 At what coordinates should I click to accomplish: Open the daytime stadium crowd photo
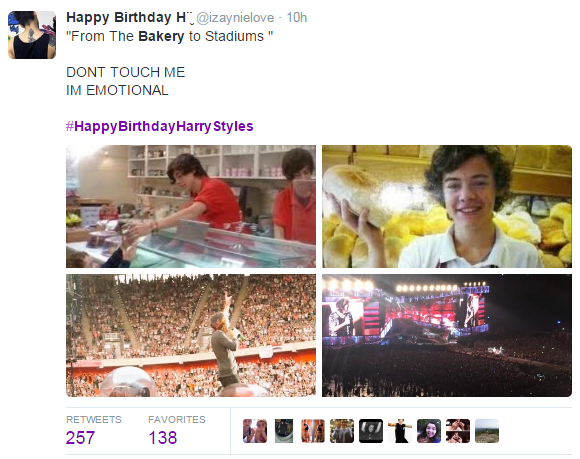pos(191,335)
